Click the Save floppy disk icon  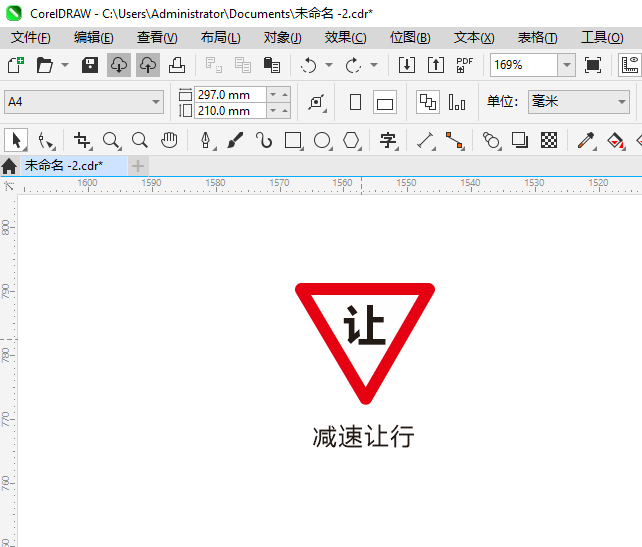[x=90, y=65]
